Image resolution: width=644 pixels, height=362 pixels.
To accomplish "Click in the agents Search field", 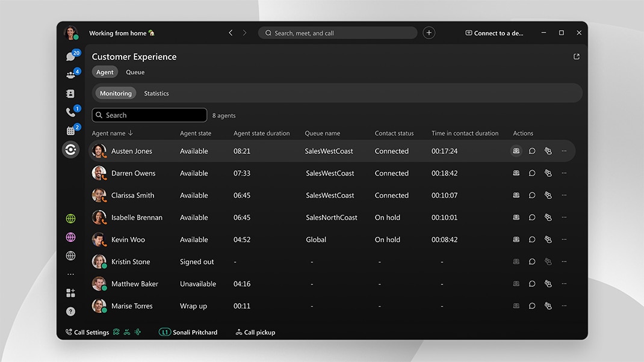I will click(149, 115).
